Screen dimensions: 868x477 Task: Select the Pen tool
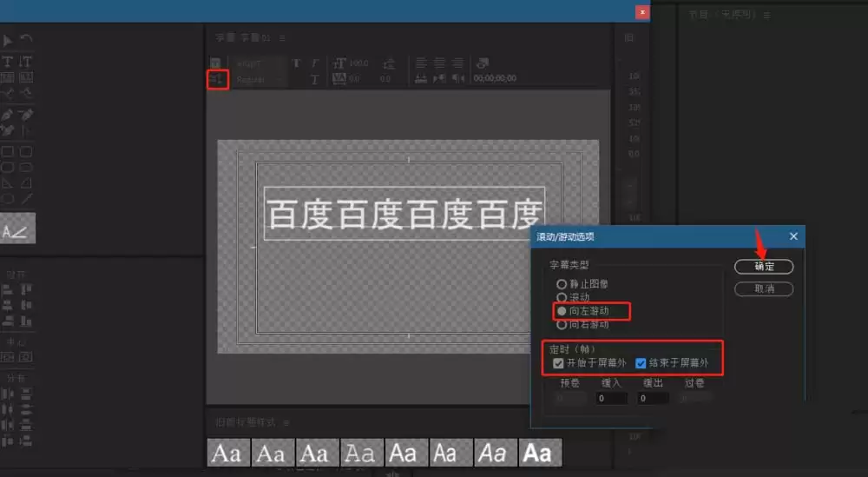(8, 115)
